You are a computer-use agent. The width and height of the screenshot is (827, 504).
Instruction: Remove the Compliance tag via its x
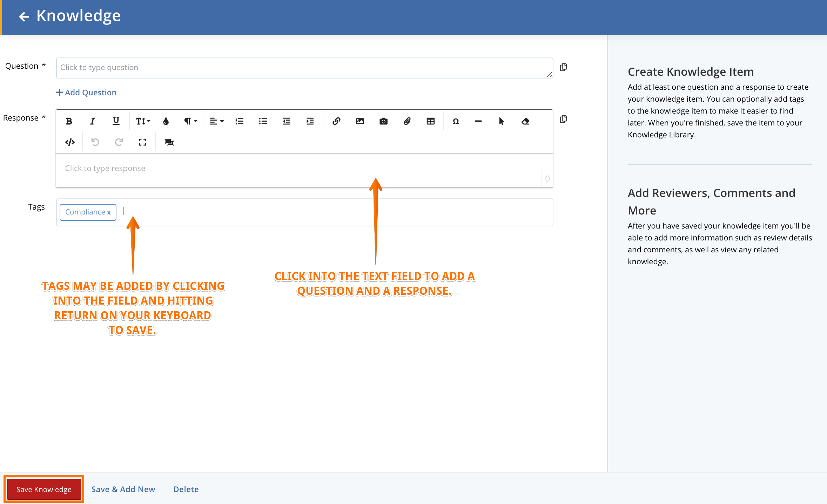coord(109,212)
